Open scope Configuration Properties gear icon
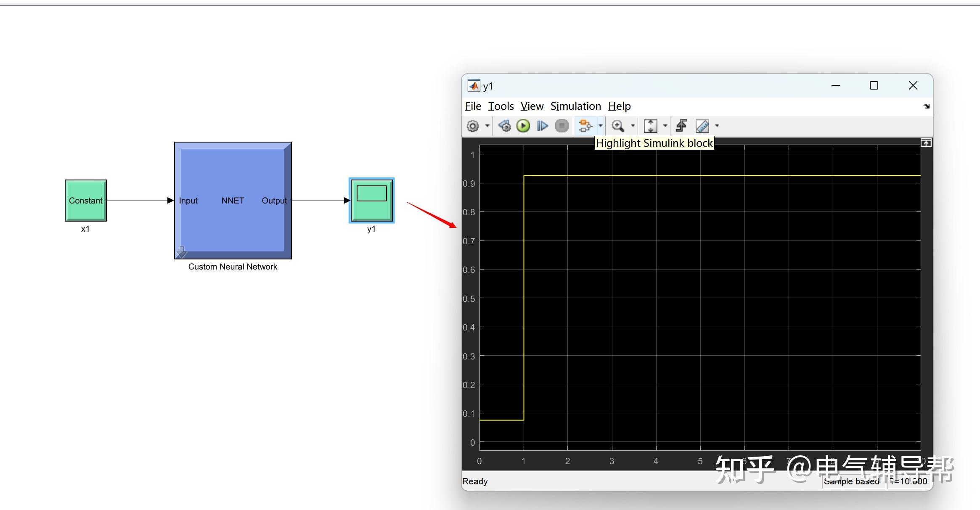The width and height of the screenshot is (980, 510). [473, 126]
